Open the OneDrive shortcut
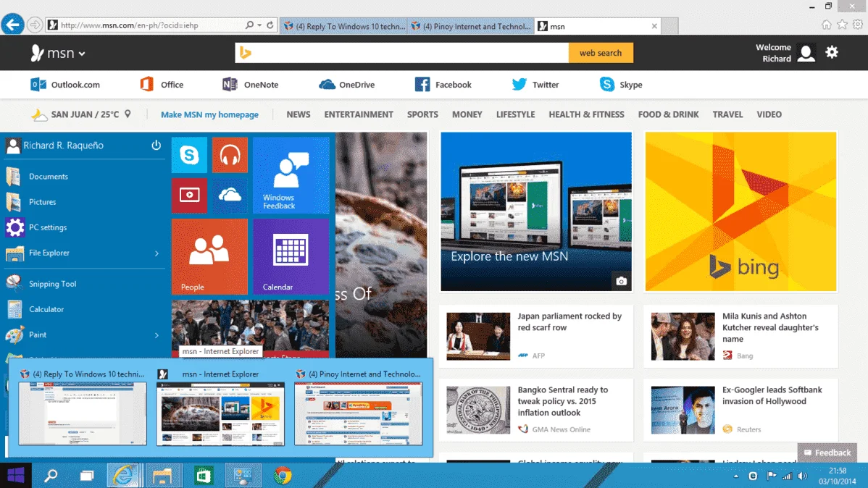 coord(347,85)
